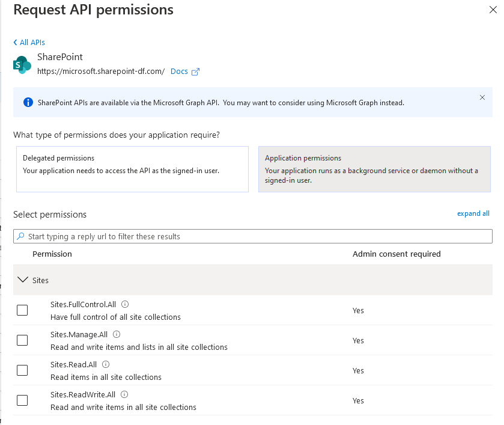Click the magnifier icon in the filter box
Image resolution: width=504 pixels, height=425 pixels.
[20, 236]
